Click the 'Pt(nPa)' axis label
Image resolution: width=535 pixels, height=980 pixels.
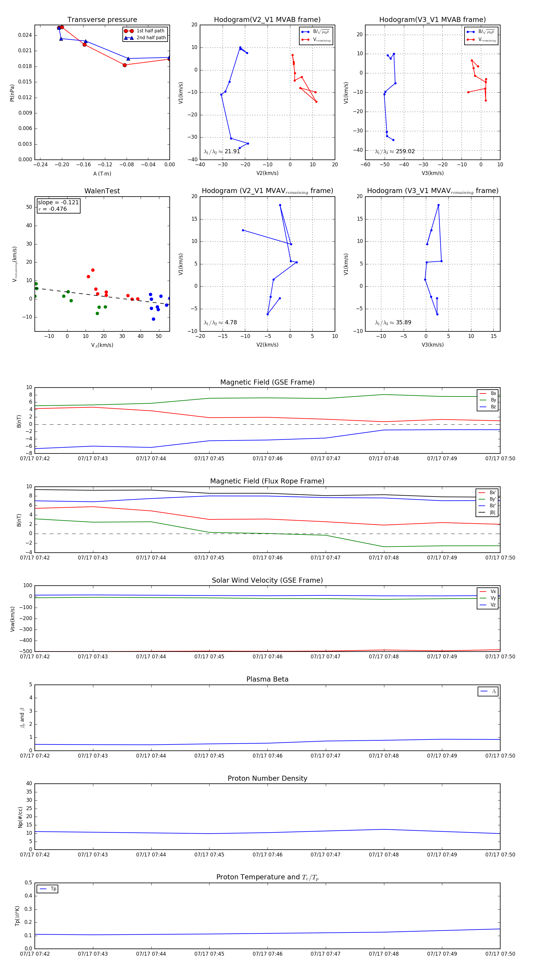click(12, 92)
